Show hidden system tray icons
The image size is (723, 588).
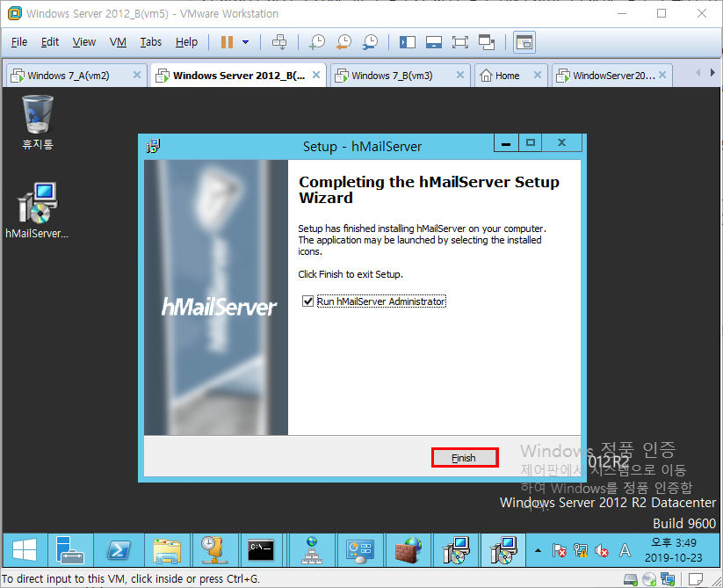(538, 550)
